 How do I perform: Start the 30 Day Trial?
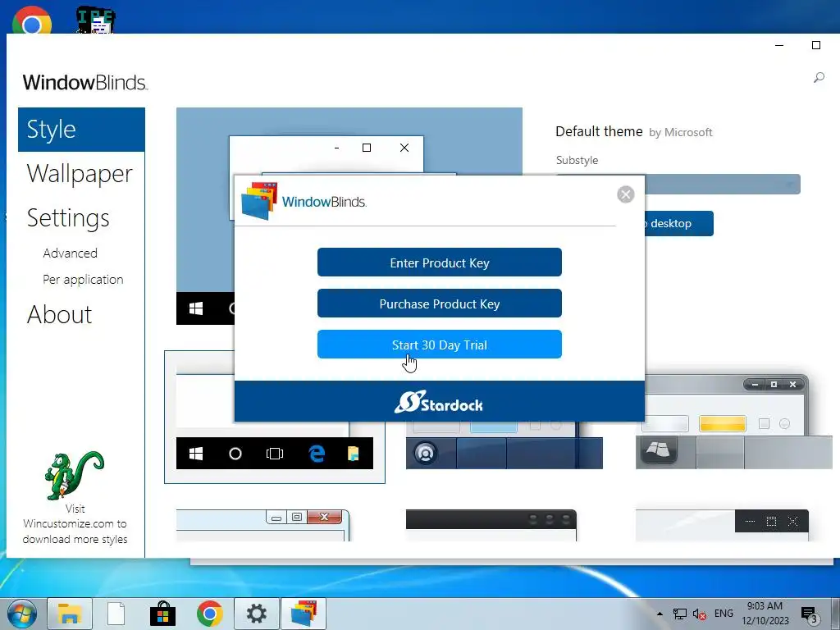pos(440,345)
